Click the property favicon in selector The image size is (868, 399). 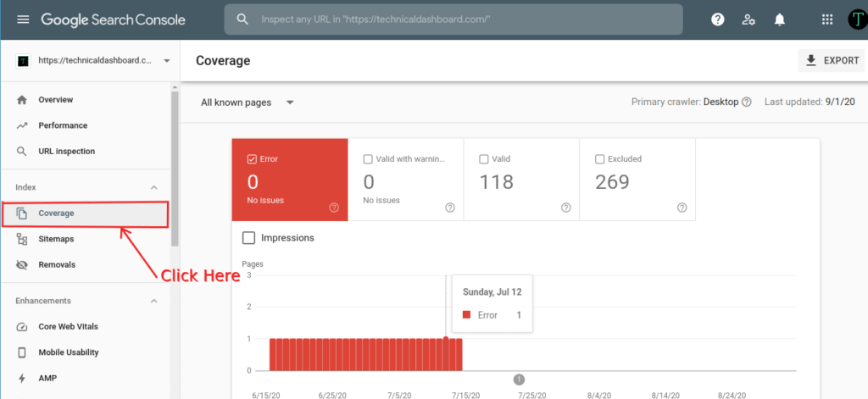point(23,61)
